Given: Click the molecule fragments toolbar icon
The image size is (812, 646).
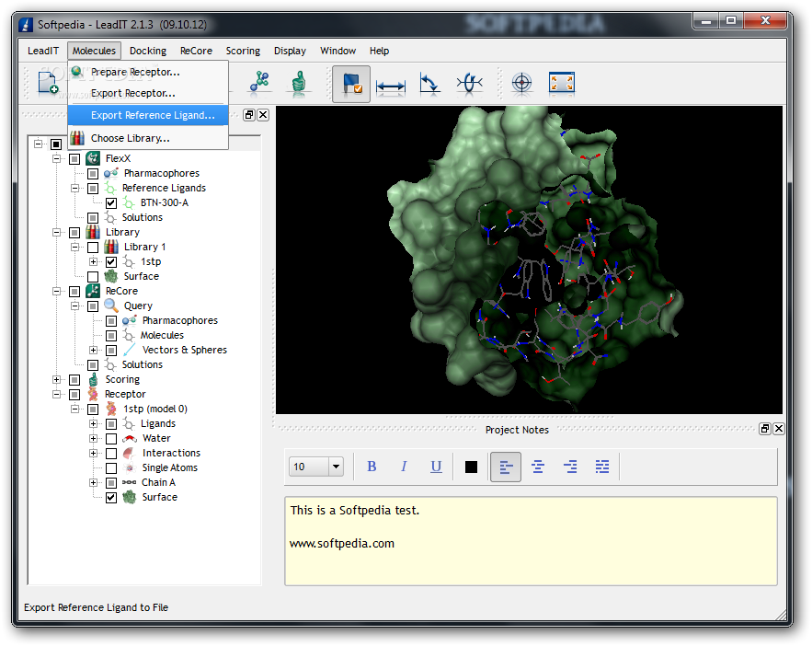Looking at the screenshot, I should pyautogui.click(x=259, y=83).
